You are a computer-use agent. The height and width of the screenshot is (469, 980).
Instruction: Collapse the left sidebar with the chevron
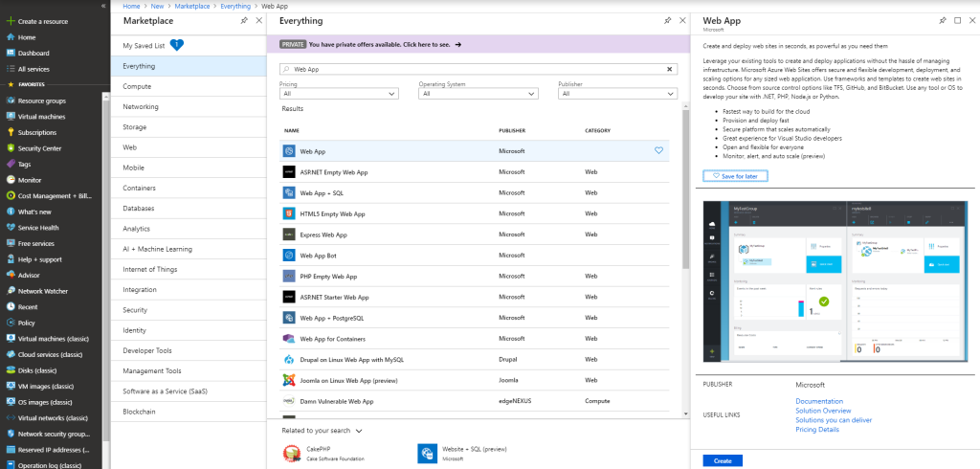point(103,5)
